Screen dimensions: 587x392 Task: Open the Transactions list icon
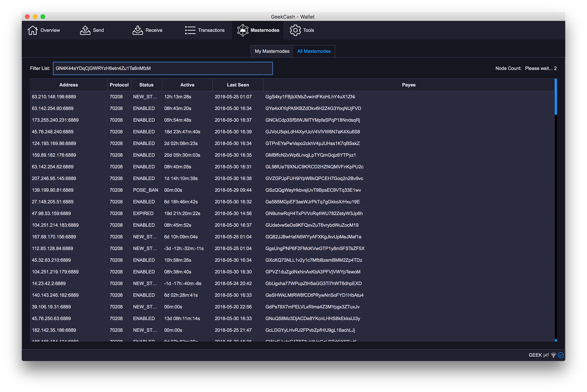point(190,30)
